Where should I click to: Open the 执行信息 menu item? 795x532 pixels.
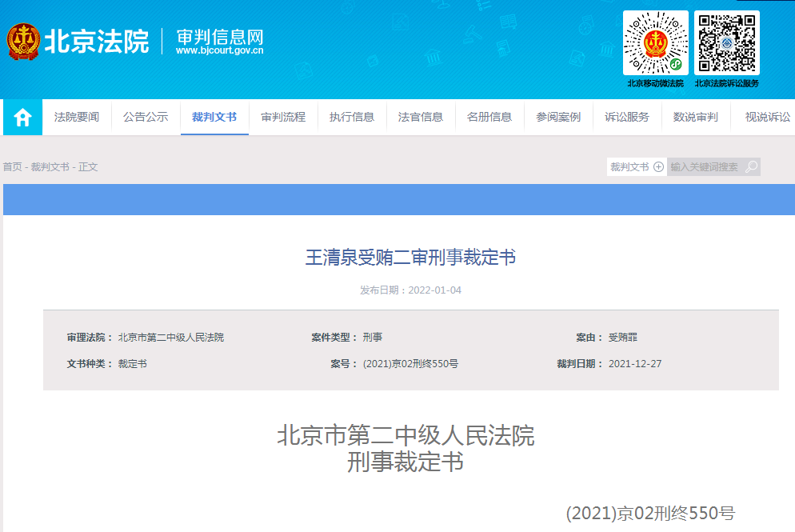tap(352, 118)
